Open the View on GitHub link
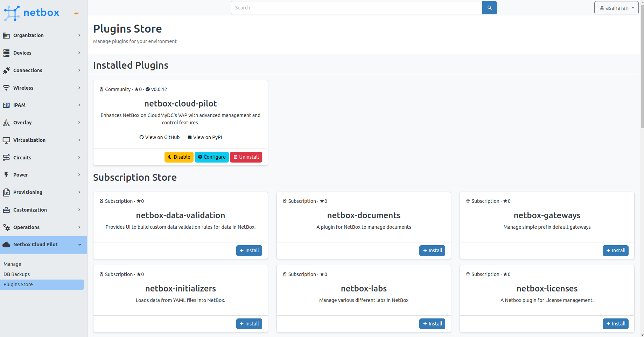This screenshot has height=337, width=644. pos(160,137)
